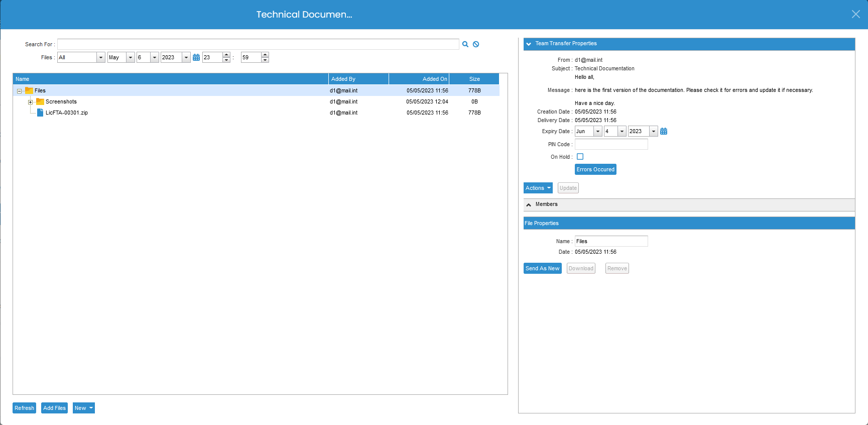Viewport: 868px width, 425px height.
Task: Select the Files row in the tree
Action: [x=256, y=90]
